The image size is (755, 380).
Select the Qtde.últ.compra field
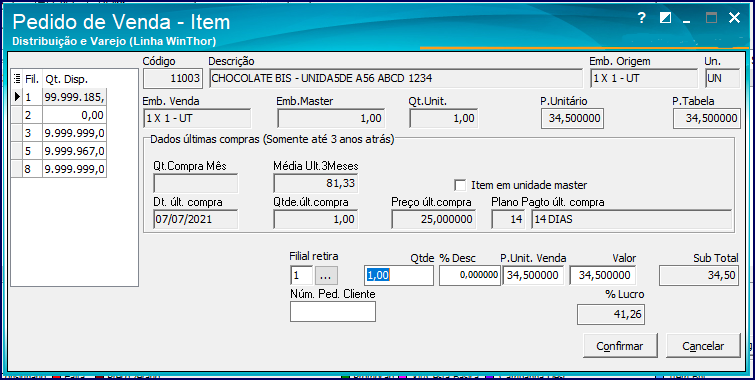[x=315, y=220]
